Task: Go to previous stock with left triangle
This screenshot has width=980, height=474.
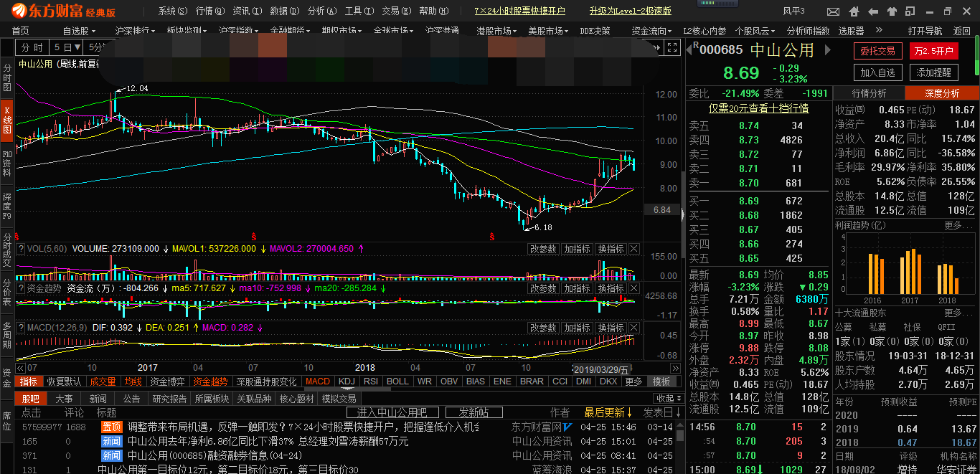Action: tap(689, 49)
